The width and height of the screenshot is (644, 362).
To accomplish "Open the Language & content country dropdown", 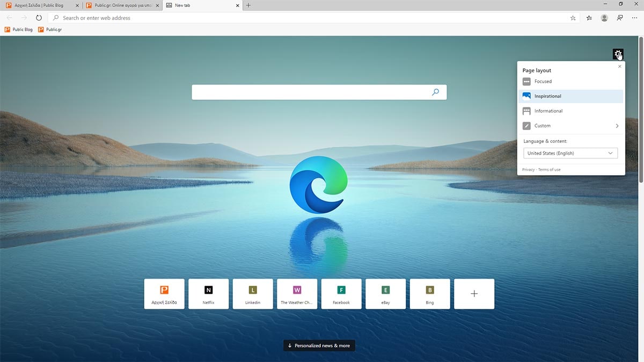I will (x=570, y=153).
